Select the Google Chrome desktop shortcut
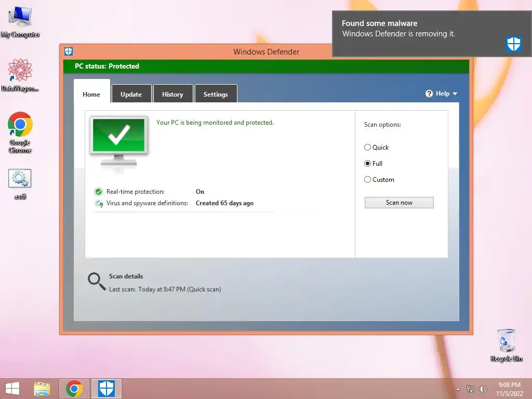 [20, 132]
